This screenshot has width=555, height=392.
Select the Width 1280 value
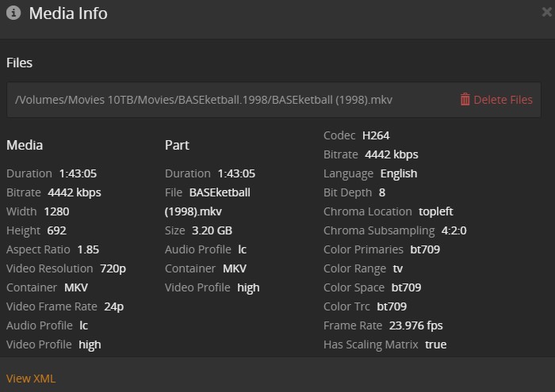(x=57, y=211)
